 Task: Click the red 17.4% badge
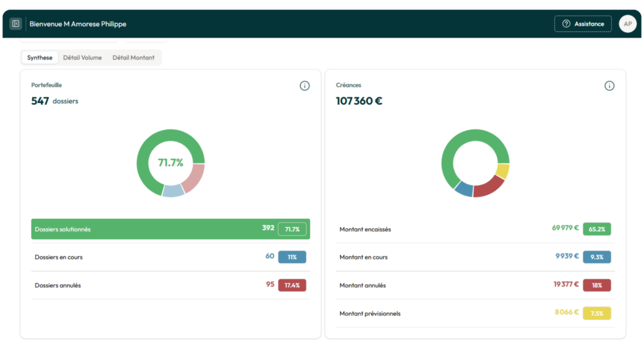click(292, 285)
